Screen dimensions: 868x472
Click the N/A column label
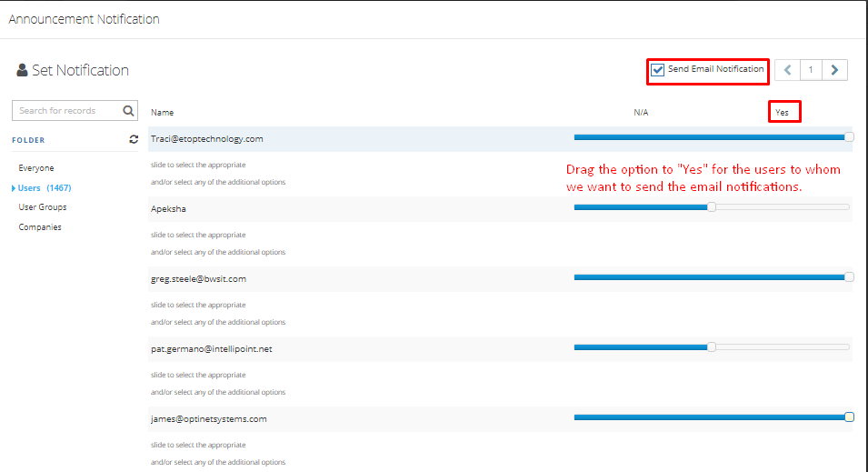(641, 113)
